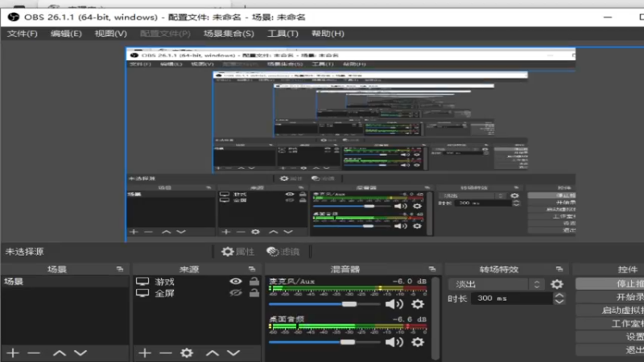Minimize the OBS window
This screenshot has height=362, width=644.
pyautogui.click(x=608, y=17)
